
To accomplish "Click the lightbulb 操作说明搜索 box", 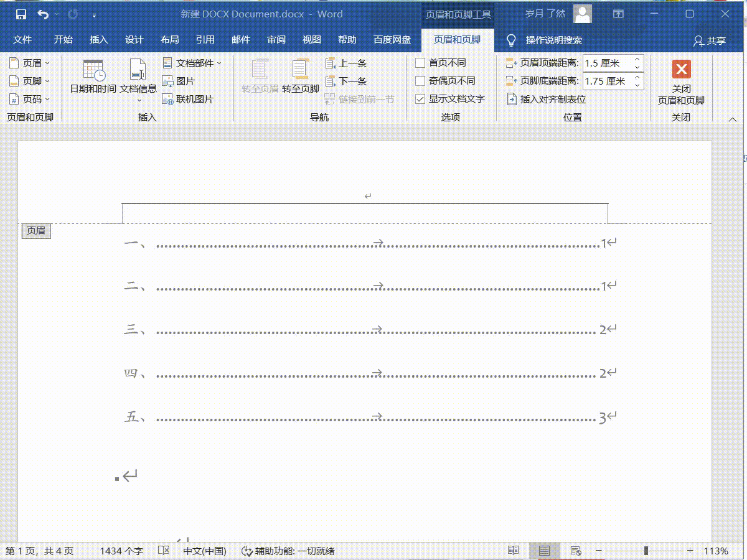I will pyautogui.click(x=545, y=40).
